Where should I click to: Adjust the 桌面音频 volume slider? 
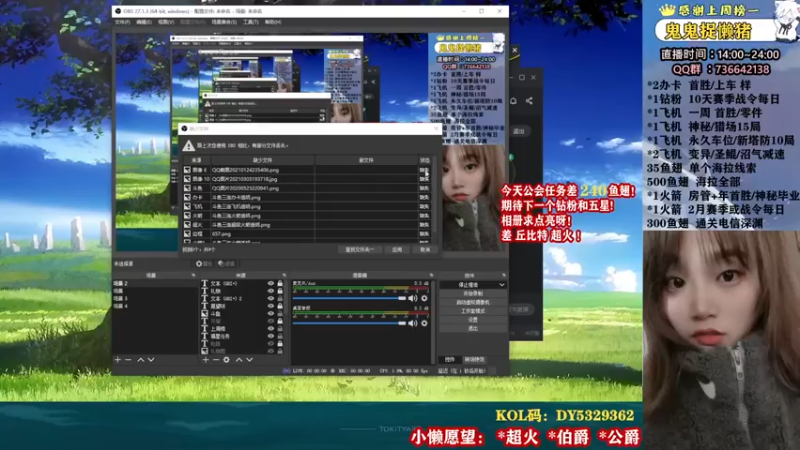tap(349, 323)
